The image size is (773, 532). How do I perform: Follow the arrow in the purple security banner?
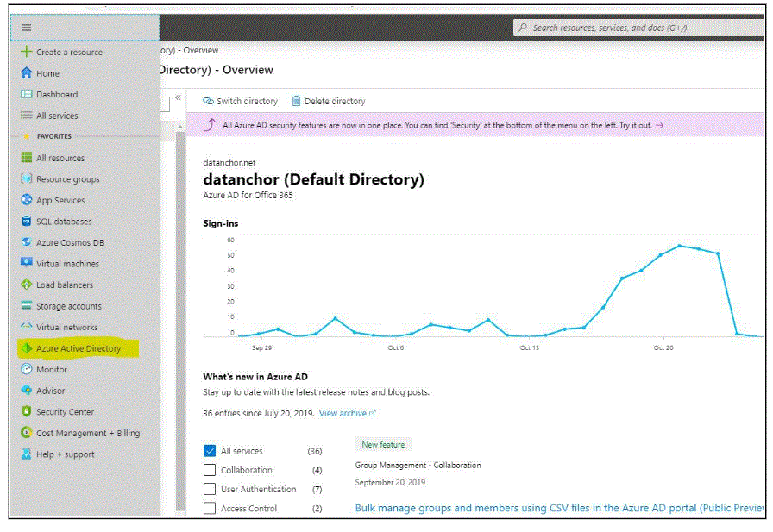pyautogui.click(x=660, y=125)
